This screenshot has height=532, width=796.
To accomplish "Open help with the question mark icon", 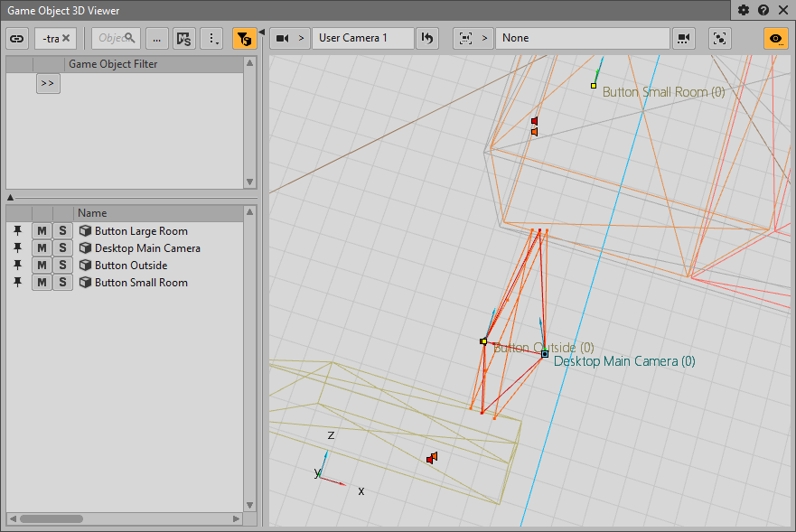I will click(x=763, y=10).
